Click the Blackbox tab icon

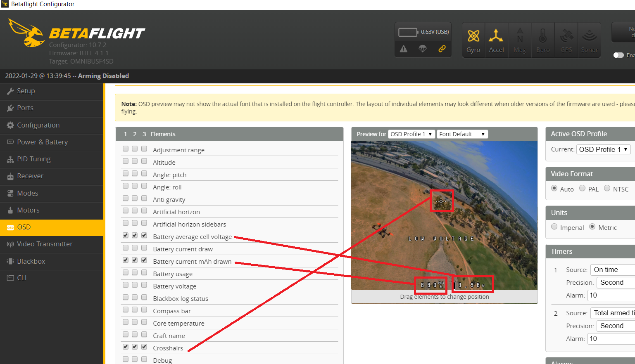(10, 261)
